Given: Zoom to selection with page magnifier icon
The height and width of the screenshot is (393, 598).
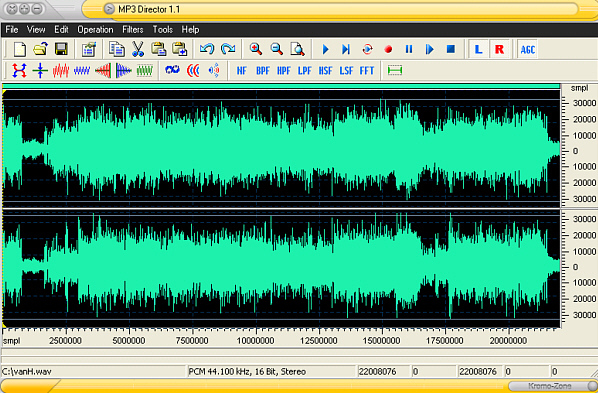Looking at the screenshot, I should click(297, 49).
